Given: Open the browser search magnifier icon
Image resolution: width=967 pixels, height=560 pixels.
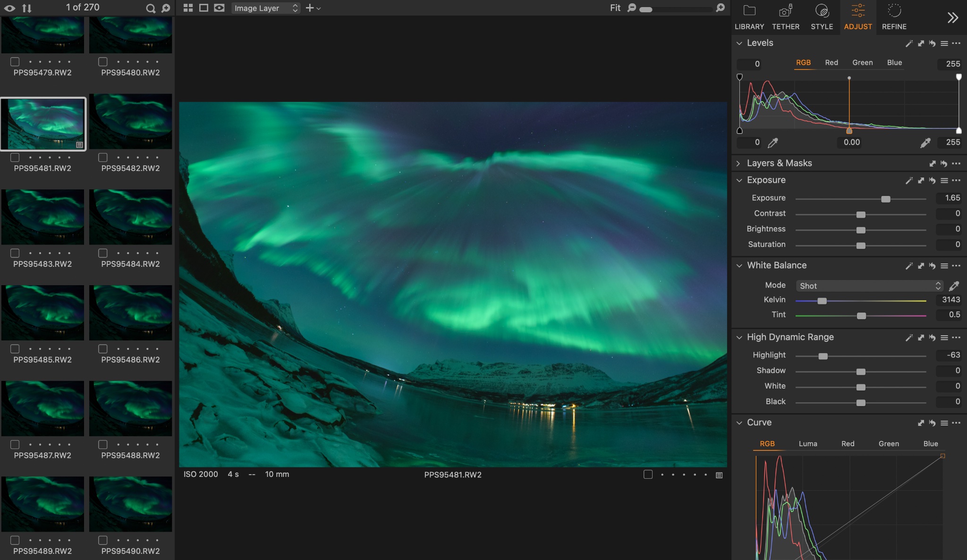Looking at the screenshot, I should pyautogui.click(x=150, y=8).
